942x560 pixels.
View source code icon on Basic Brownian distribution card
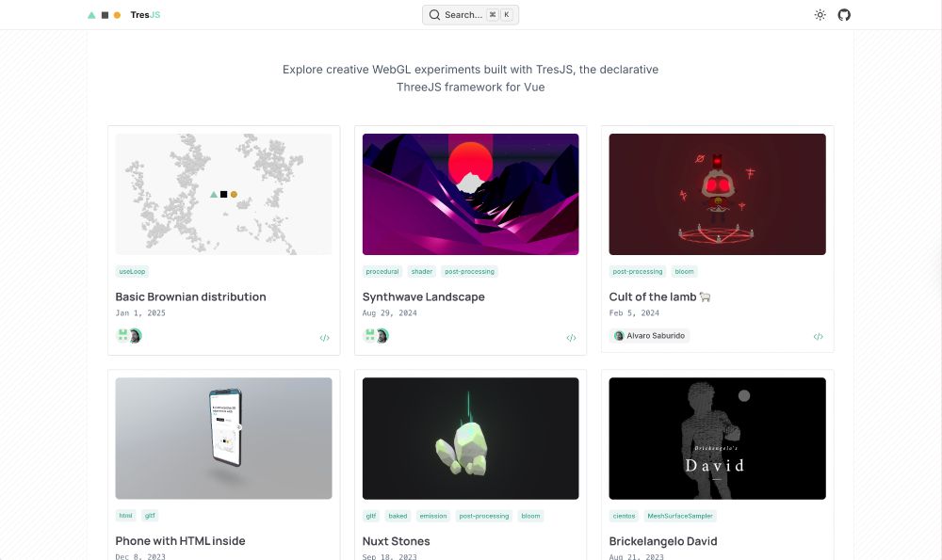point(324,338)
